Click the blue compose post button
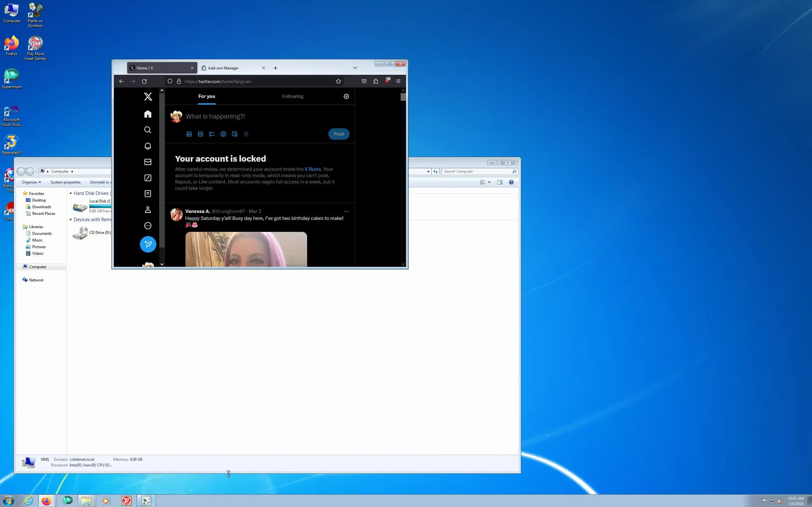This screenshot has width=812, height=507. (148, 244)
